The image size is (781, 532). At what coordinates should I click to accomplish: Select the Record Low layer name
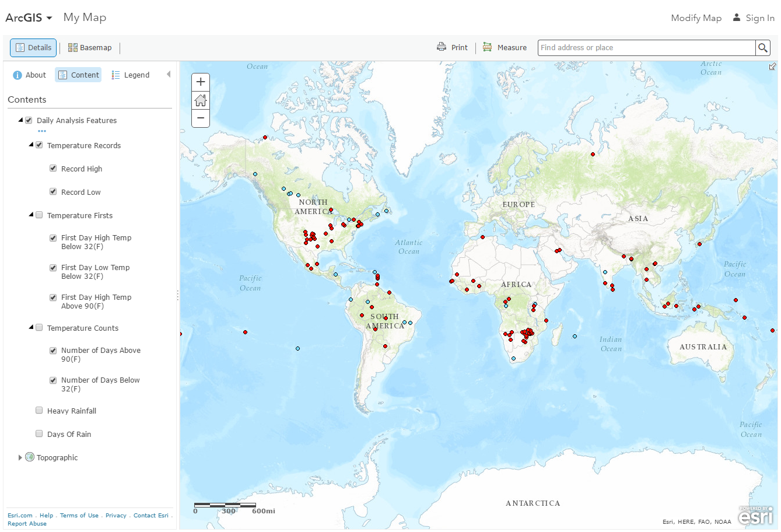click(81, 192)
